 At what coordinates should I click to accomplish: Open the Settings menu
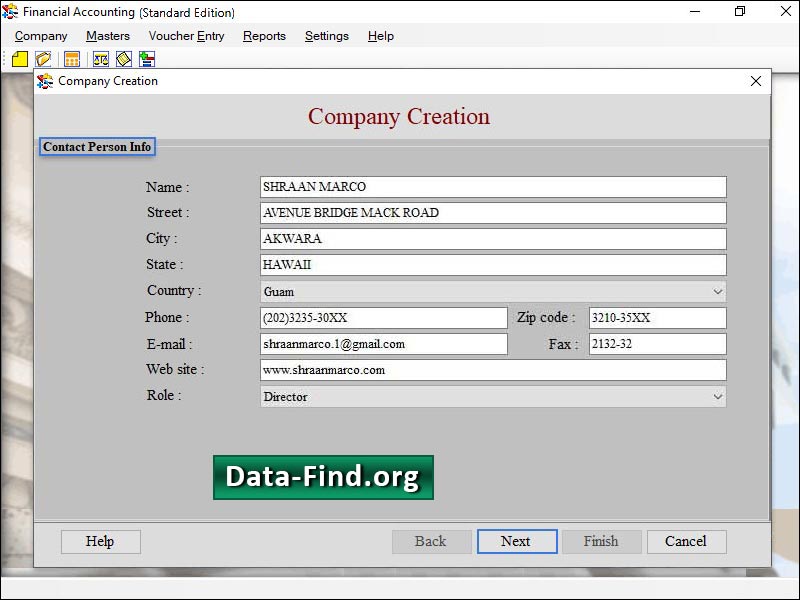[x=326, y=36]
